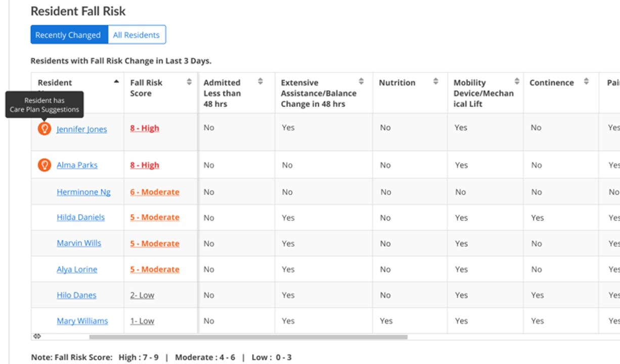Switch to the All Residents tab

point(137,34)
